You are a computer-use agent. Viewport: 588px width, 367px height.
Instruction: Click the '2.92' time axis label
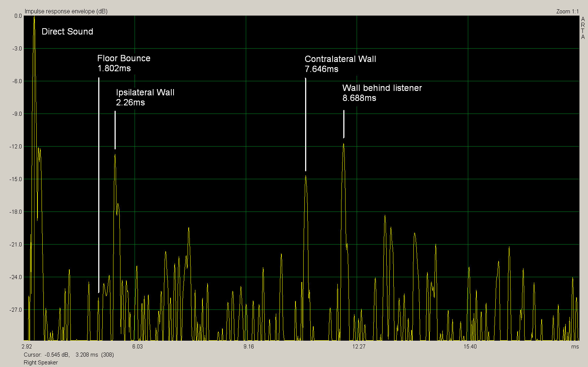click(x=27, y=347)
